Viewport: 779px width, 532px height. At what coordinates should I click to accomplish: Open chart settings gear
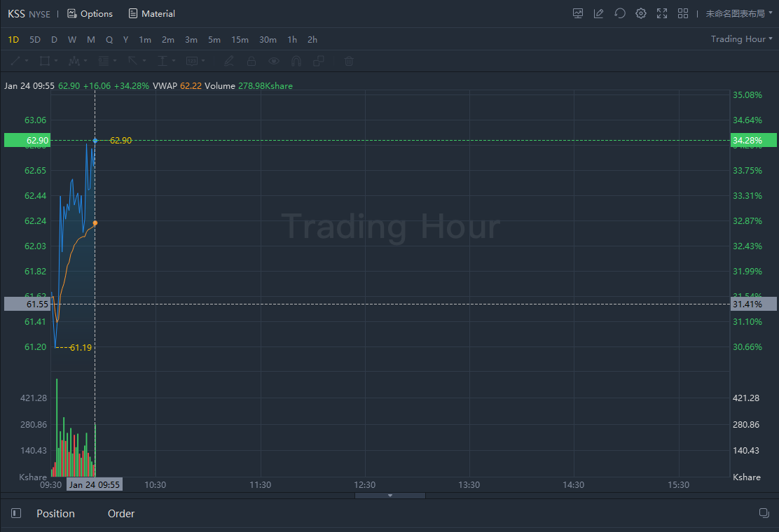[641, 13]
